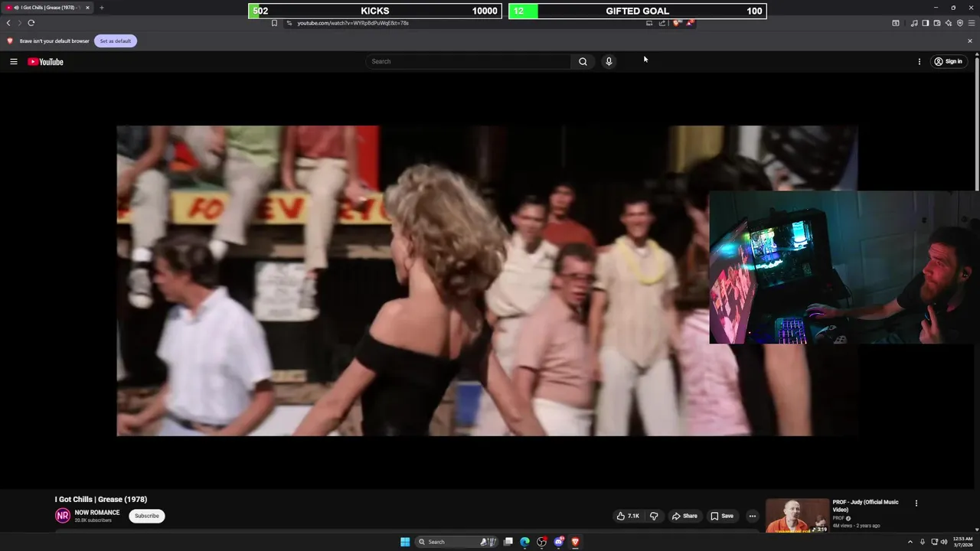
Task: Select the I Got Chills Grease tab
Action: pos(47,8)
